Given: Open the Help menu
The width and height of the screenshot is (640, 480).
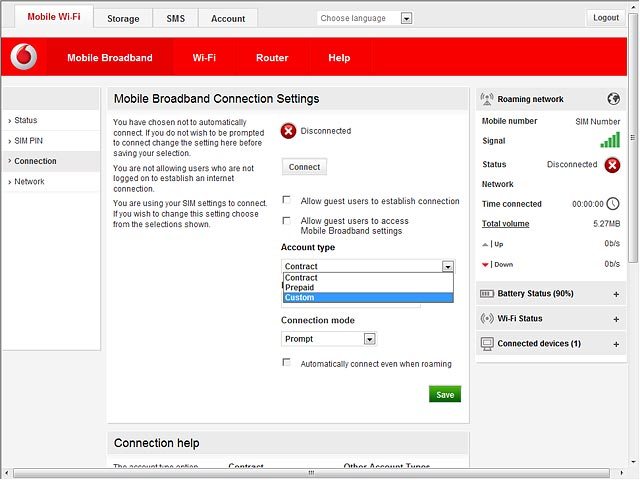Looking at the screenshot, I should [x=339, y=58].
